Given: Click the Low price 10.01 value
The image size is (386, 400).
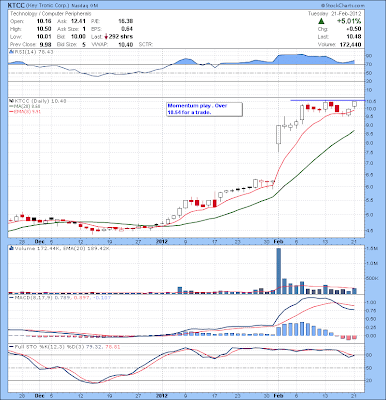Looking at the screenshot, I should [x=44, y=37].
